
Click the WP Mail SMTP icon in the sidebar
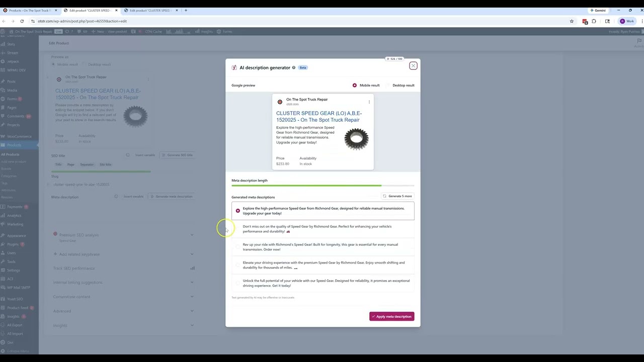pyautogui.click(x=3, y=288)
